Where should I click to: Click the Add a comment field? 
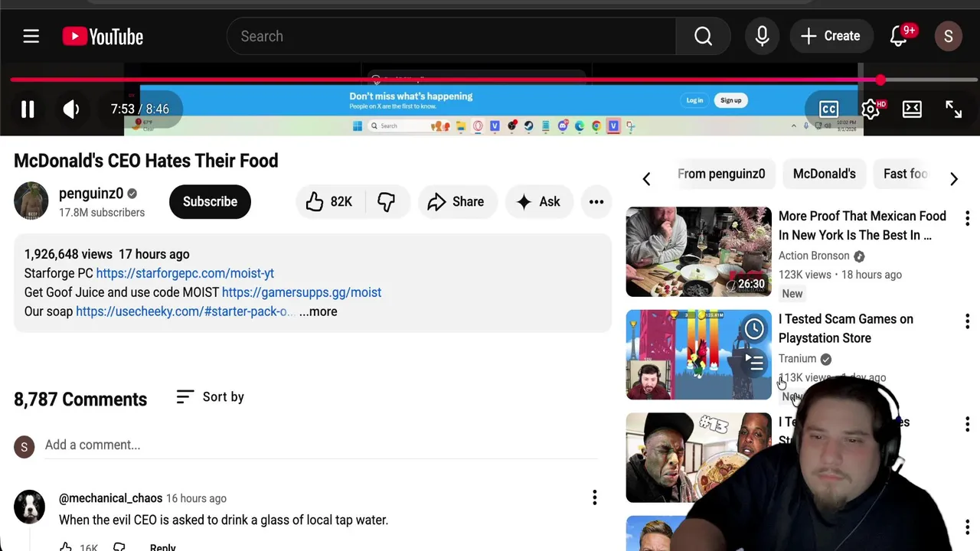(321, 445)
